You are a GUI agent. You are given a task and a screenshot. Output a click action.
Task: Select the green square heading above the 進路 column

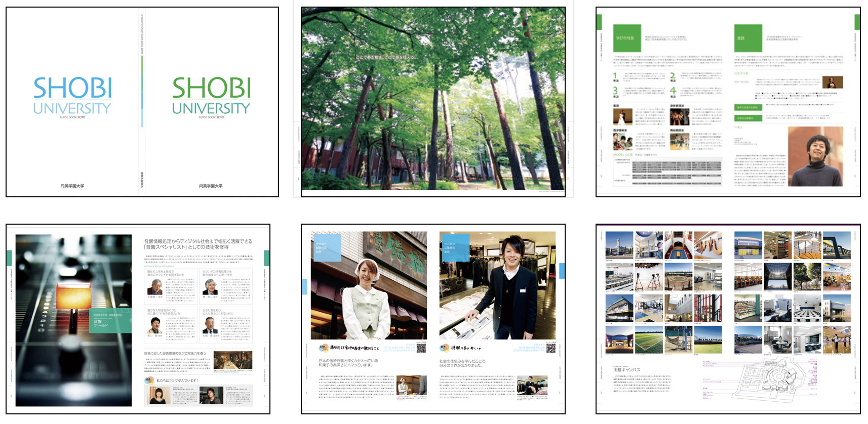(x=748, y=38)
